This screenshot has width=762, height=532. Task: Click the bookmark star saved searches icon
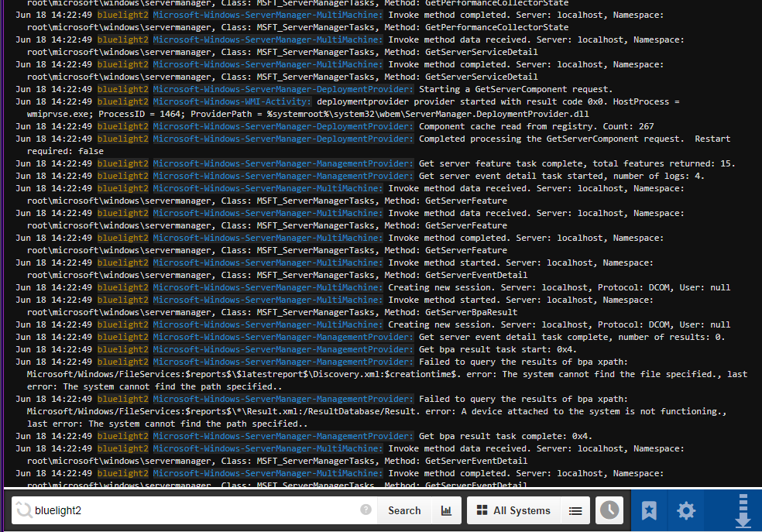[649, 510]
